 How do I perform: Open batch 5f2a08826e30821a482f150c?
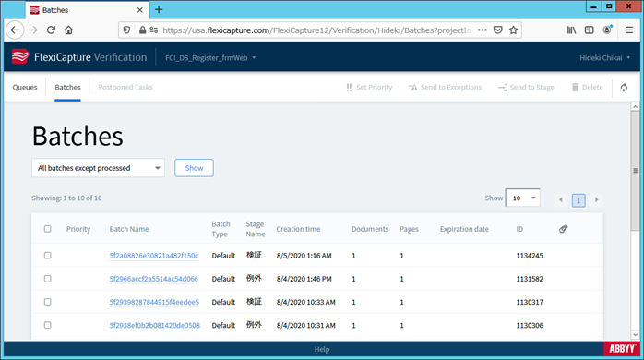[x=154, y=256]
